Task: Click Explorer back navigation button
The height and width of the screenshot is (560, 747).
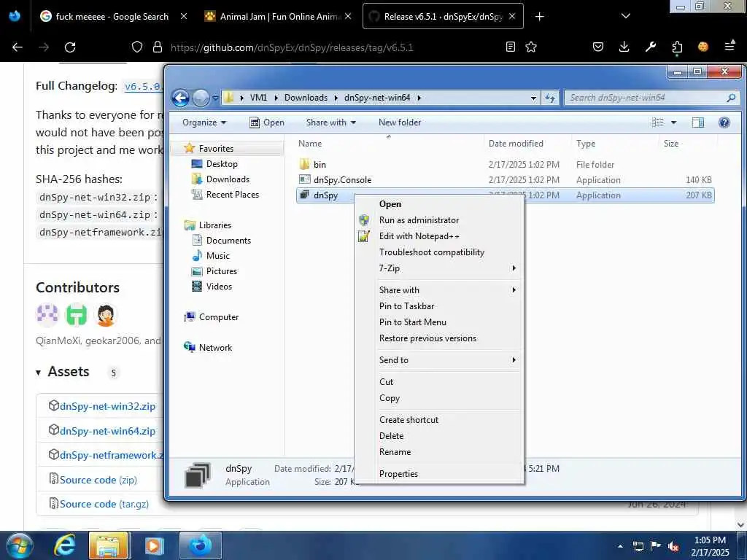Action: pyautogui.click(x=181, y=98)
